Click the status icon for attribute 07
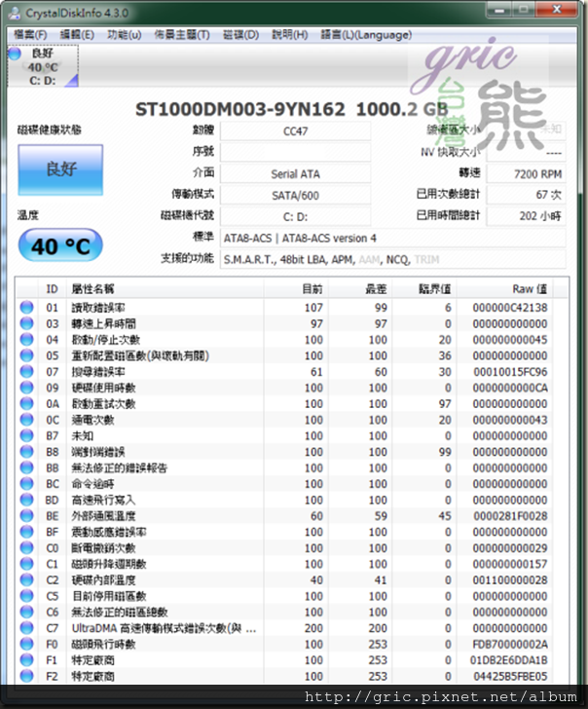The height and width of the screenshot is (709, 588). 26,372
